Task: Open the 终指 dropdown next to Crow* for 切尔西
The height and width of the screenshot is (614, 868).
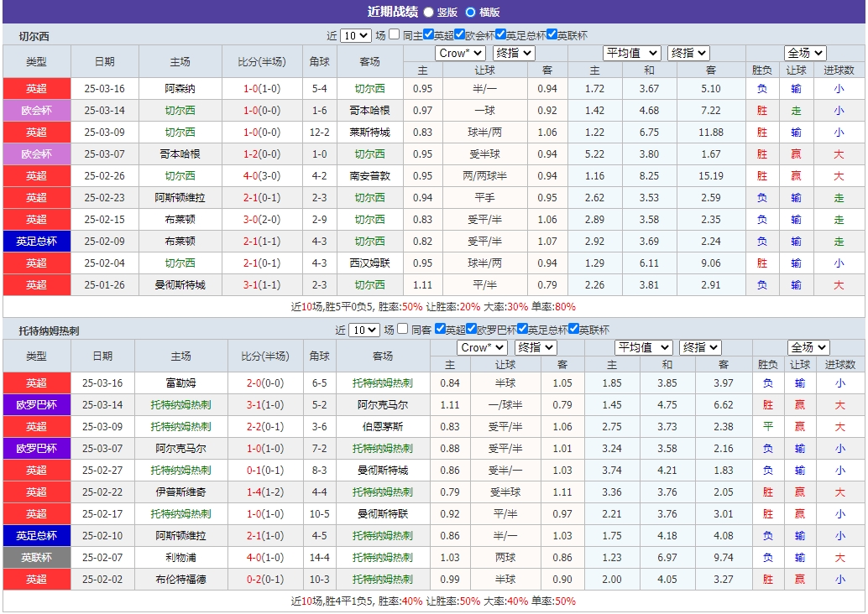Action: (512, 53)
